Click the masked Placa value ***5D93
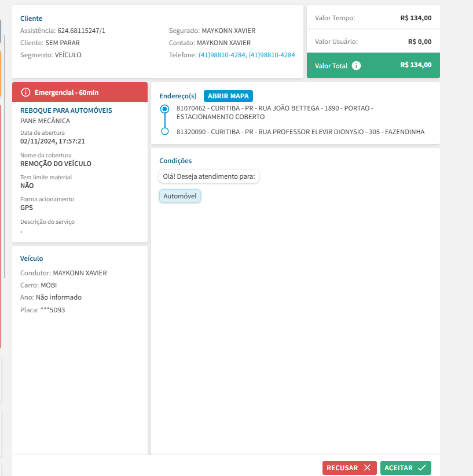The height and width of the screenshot is (476, 473). pyautogui.click(x=53, y=310)
